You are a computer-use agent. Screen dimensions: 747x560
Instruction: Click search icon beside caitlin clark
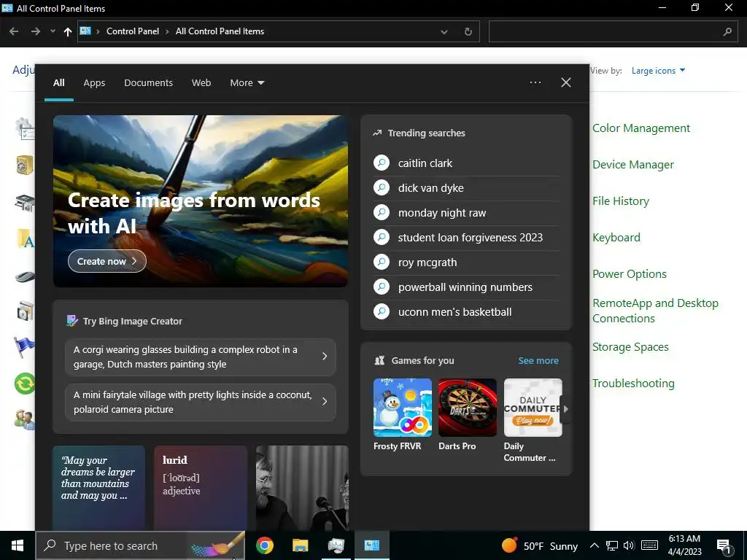pyautogui.click(x=381, y=163)
